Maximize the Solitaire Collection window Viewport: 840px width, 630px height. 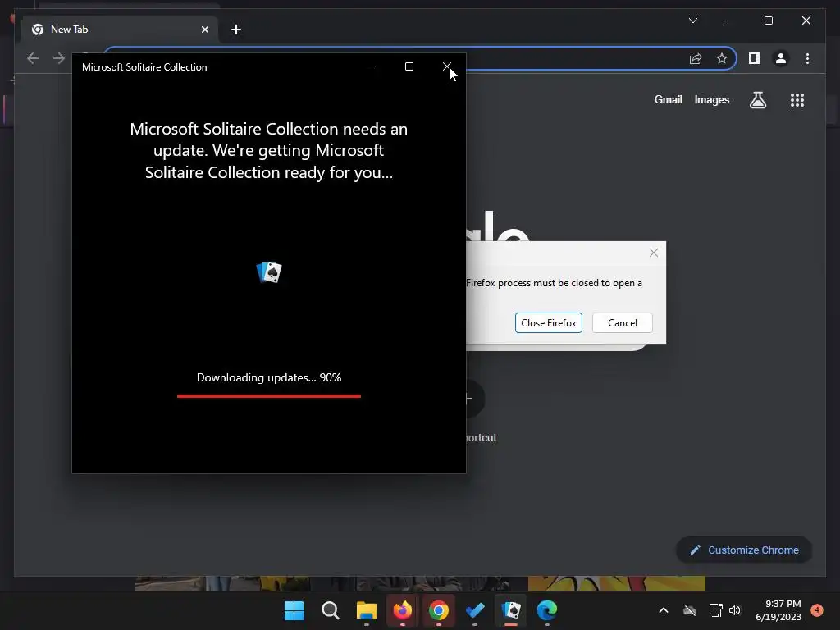tap(409, 66)
